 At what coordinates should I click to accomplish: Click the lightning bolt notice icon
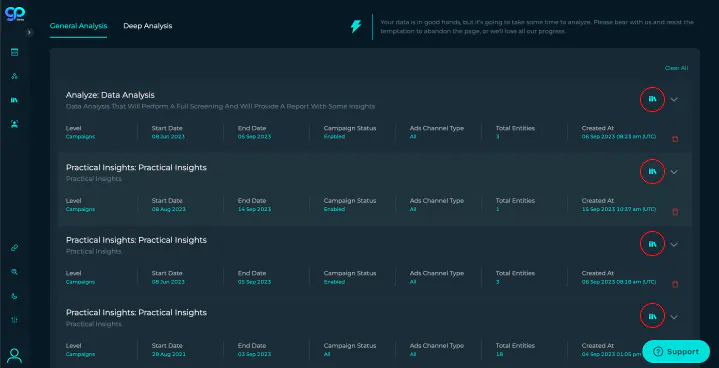tap(356, 27)
